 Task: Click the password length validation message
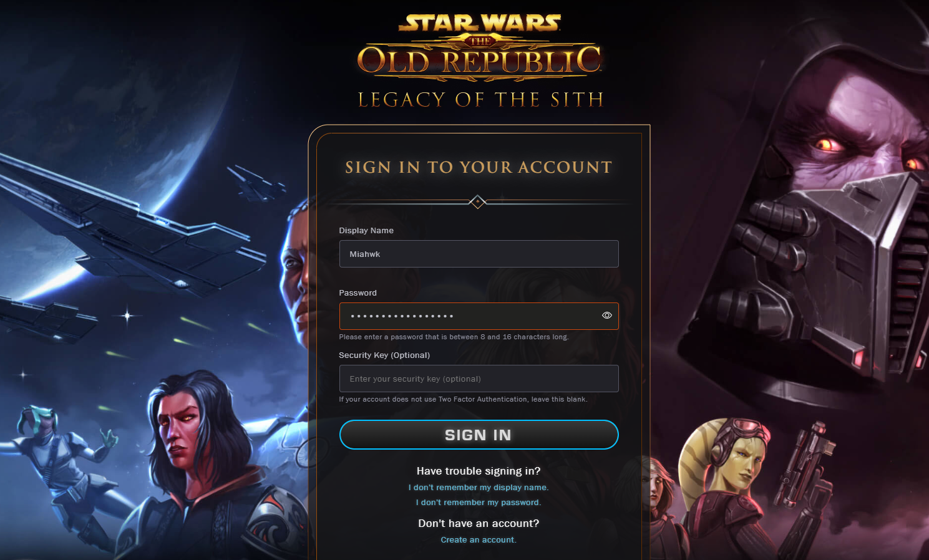tap(454, 337)
